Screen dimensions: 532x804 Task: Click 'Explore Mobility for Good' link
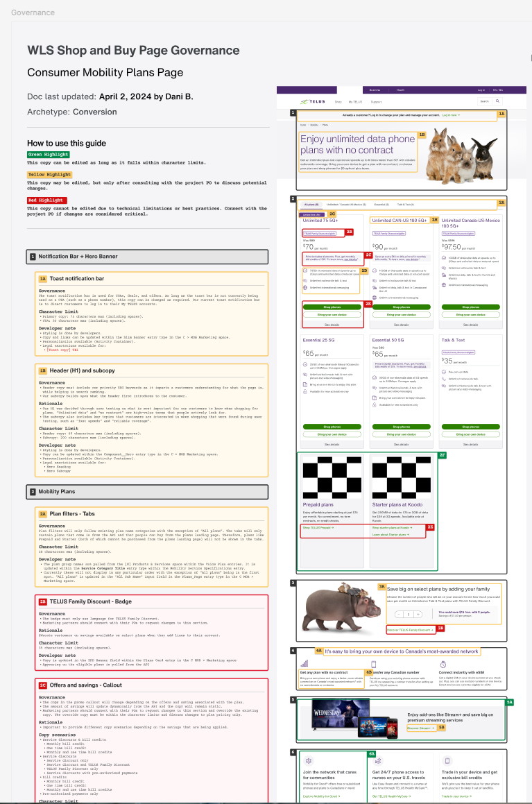point(321,796)
